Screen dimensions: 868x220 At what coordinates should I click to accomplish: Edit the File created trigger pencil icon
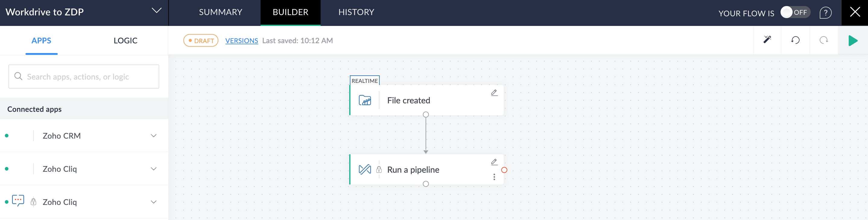click(x=494, y=93)
